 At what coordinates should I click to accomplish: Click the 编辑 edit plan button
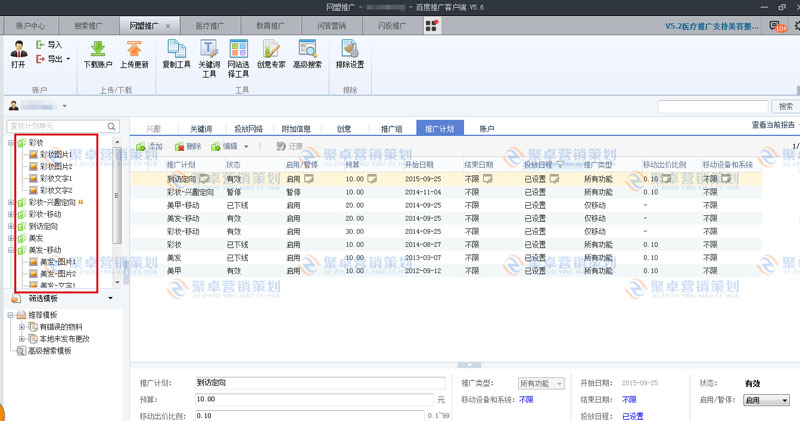pos(225,146)
